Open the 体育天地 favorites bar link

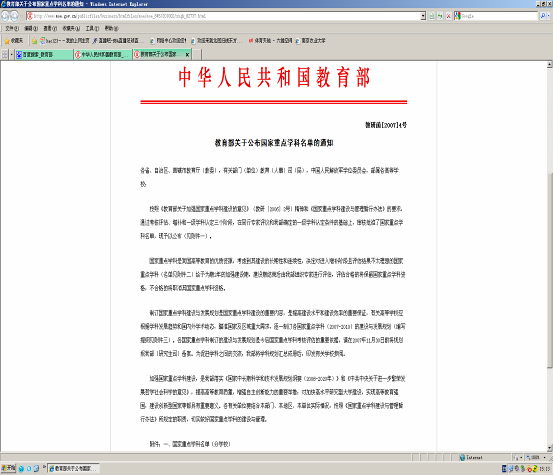[x=271, y=41]
